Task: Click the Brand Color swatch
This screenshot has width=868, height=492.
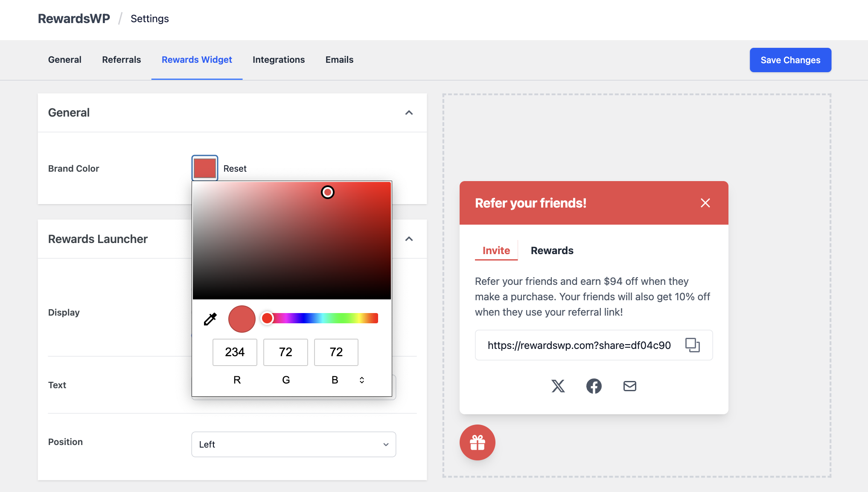Action: click(205, 168)
